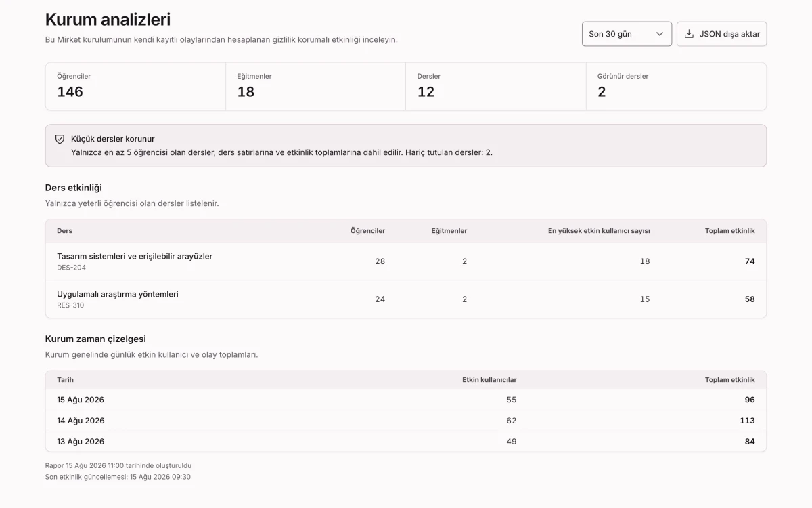
Task: Click the "Küçük dersler korunur" notice title
Action: click(x=113, y=139)
